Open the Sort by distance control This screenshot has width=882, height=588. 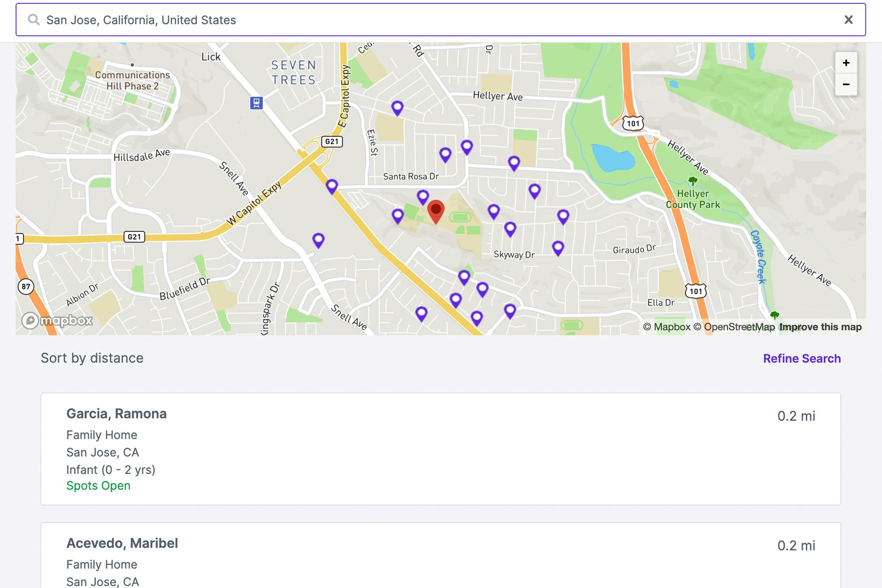tap(92, 358)
